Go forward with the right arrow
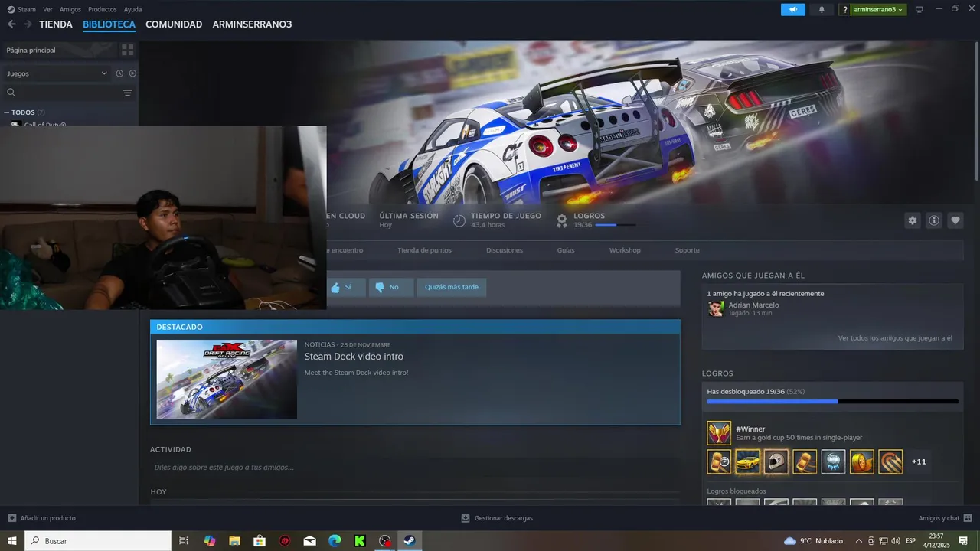The image size is (980, 551). tap(28, 24)
